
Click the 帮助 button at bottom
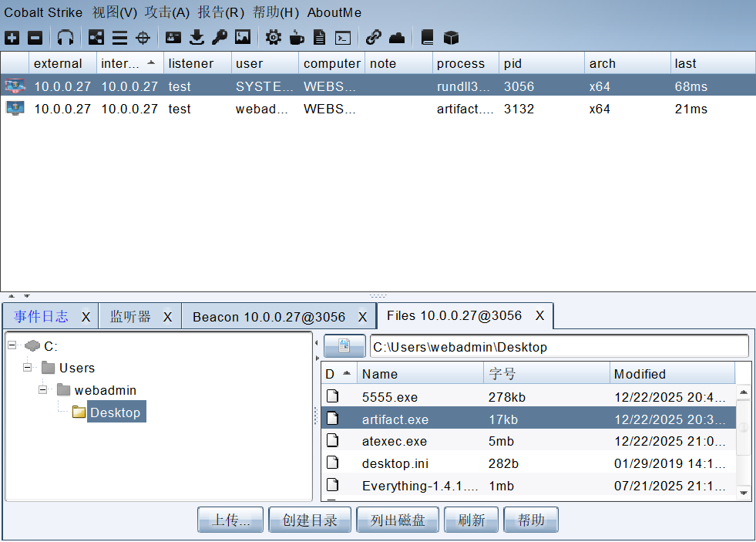click(x=531, y=520)
